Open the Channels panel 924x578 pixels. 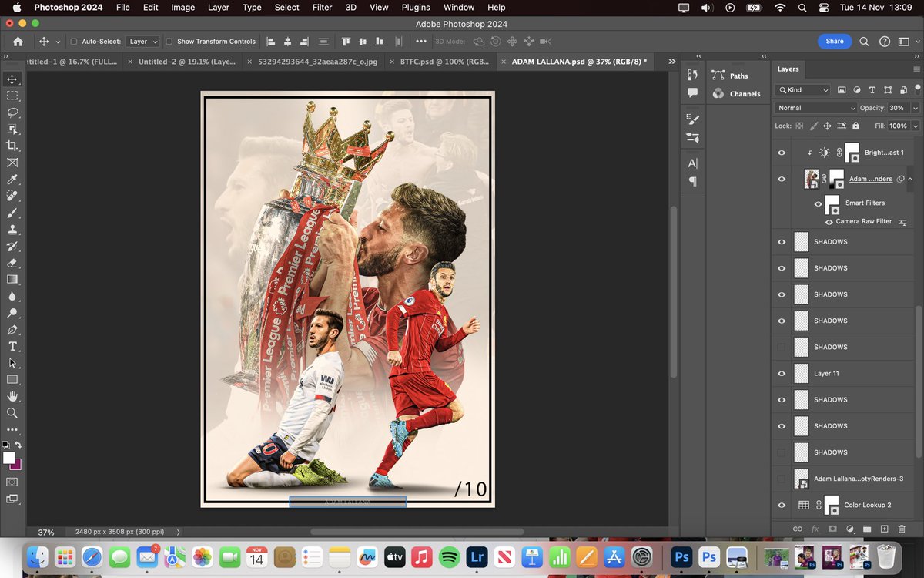[737, 94]
